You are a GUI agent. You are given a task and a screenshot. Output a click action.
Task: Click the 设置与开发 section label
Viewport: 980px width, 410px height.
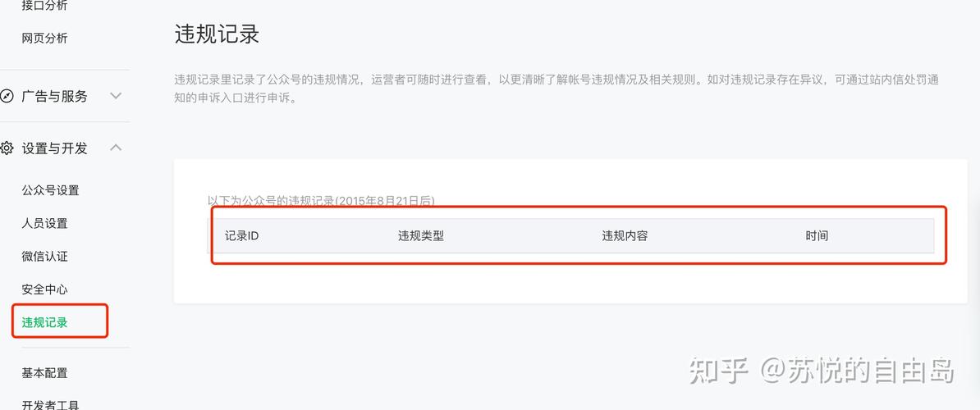54,148
